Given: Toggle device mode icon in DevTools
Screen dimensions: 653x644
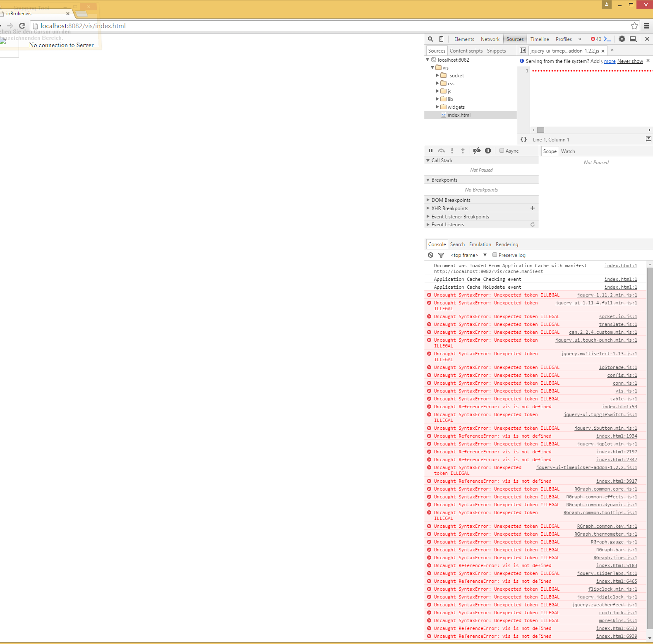Looking at the screenshot, I should coord(441,39).
